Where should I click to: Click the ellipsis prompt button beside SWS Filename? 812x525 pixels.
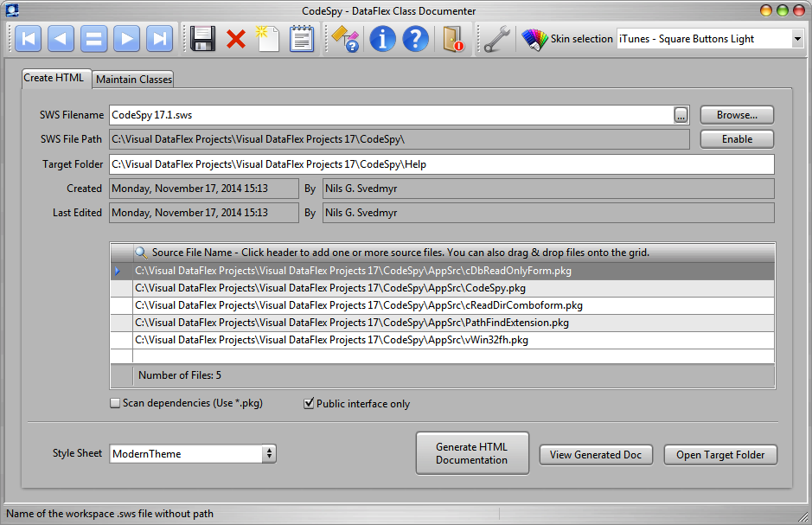(x=681, y=115)
